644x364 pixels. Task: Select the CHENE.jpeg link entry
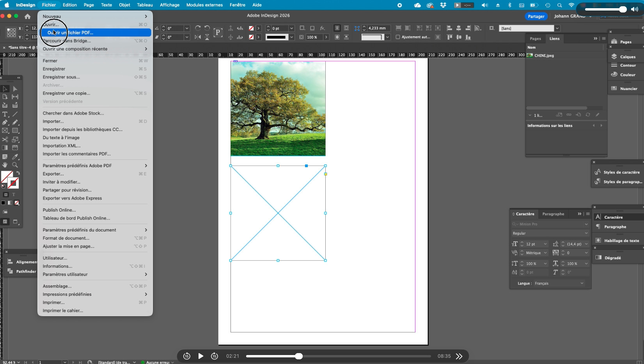pos(544,56)
